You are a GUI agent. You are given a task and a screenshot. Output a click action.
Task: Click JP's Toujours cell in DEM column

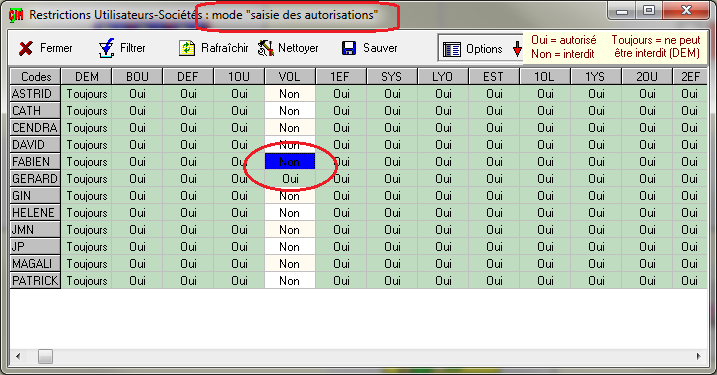[x=87, y=246]
